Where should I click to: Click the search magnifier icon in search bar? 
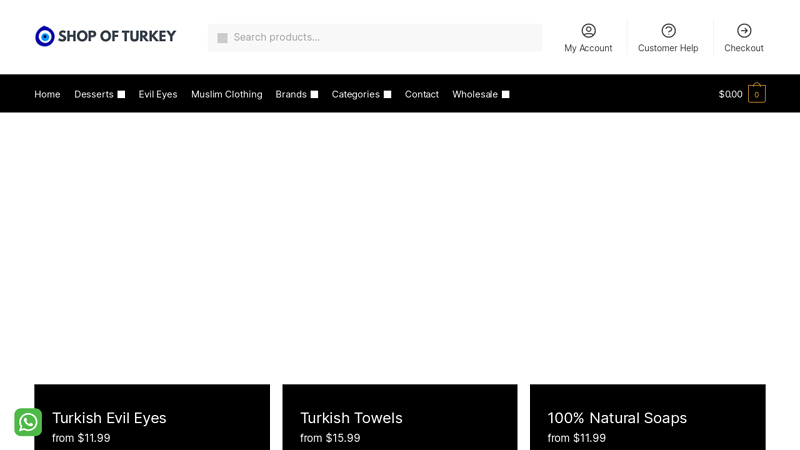tap(222, 38)
